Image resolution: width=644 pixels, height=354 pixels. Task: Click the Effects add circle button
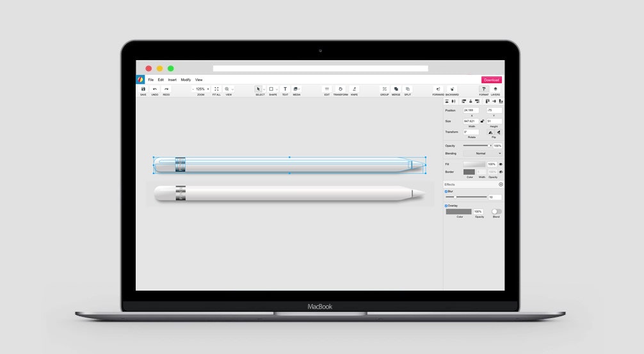point(501,184)
